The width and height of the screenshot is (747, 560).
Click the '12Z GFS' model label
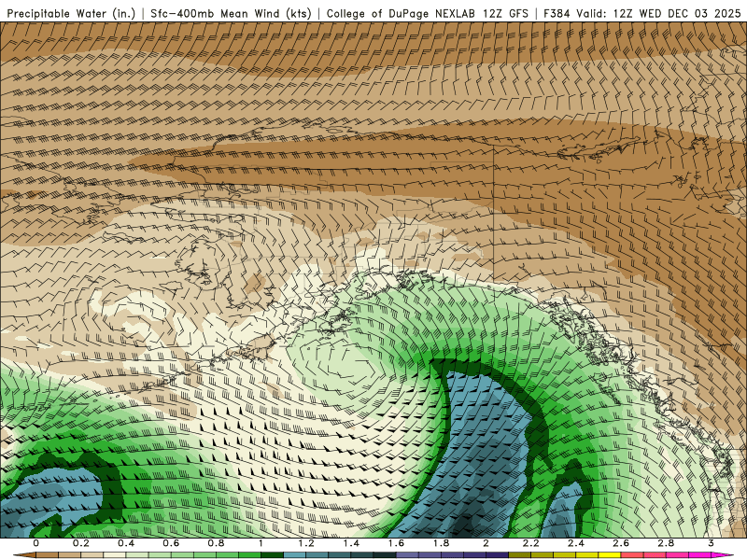[505, 13]
